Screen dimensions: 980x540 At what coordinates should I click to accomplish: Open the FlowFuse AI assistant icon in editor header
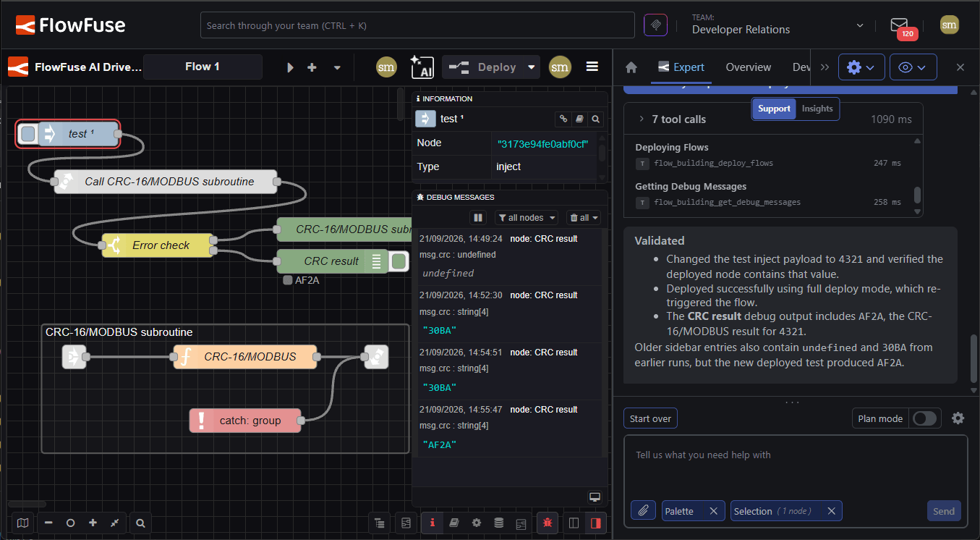pos(422,67)
